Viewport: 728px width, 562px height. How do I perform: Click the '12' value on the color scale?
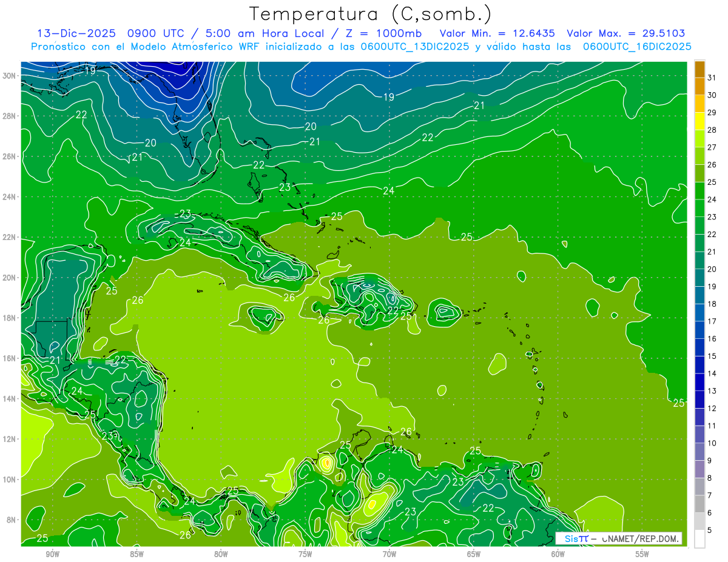[712, 409]
